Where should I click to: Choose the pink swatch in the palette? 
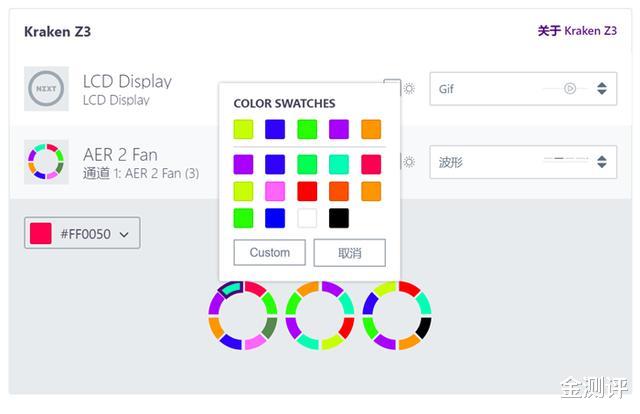[275, 191]
